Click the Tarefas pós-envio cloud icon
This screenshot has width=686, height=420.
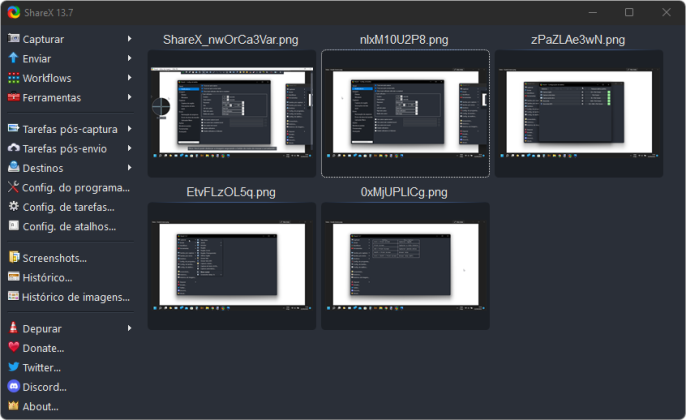click(x=14, y=148)
